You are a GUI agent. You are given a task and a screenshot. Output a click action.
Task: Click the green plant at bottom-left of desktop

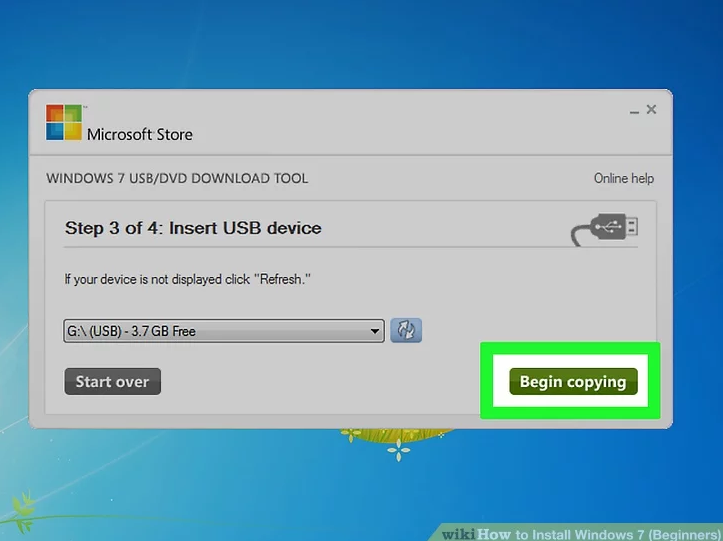22,505
